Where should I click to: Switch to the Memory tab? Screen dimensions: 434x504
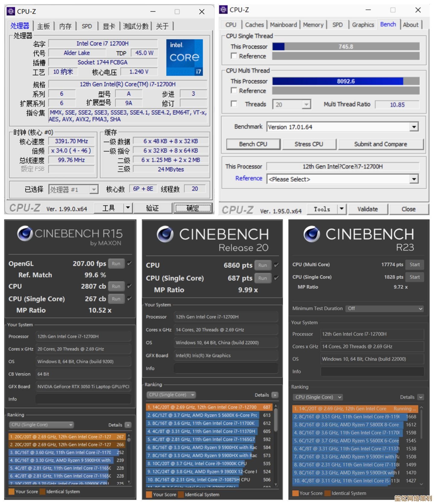click(313, 25)
